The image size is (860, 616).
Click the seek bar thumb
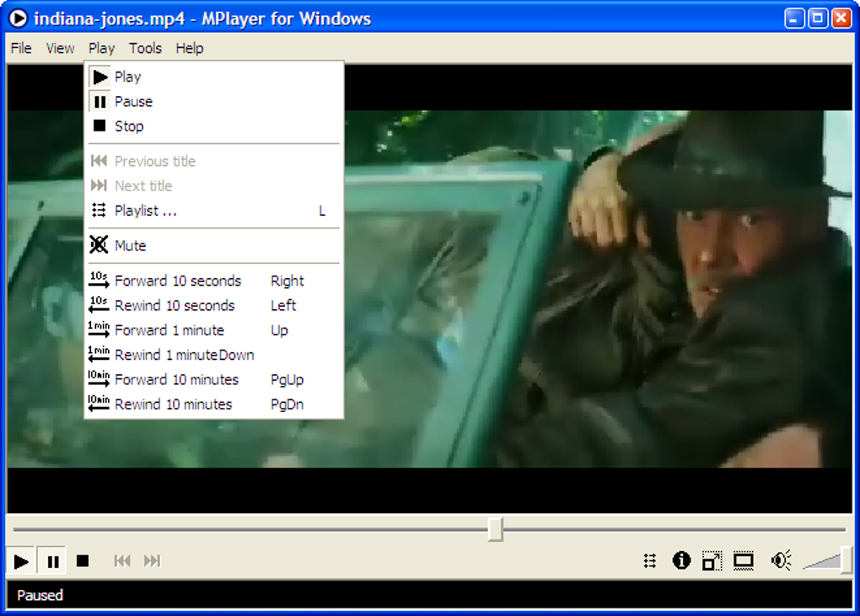tap(495, 529)
